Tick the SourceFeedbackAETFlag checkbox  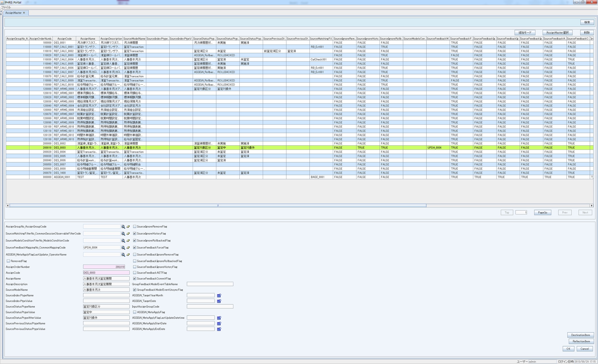click(x=134, y=273)
